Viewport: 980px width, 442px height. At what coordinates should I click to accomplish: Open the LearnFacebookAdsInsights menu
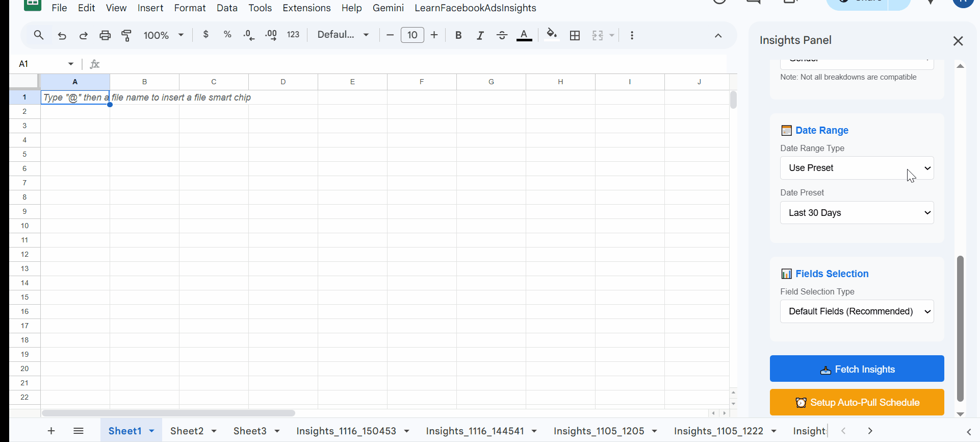[x=475, y=8]
